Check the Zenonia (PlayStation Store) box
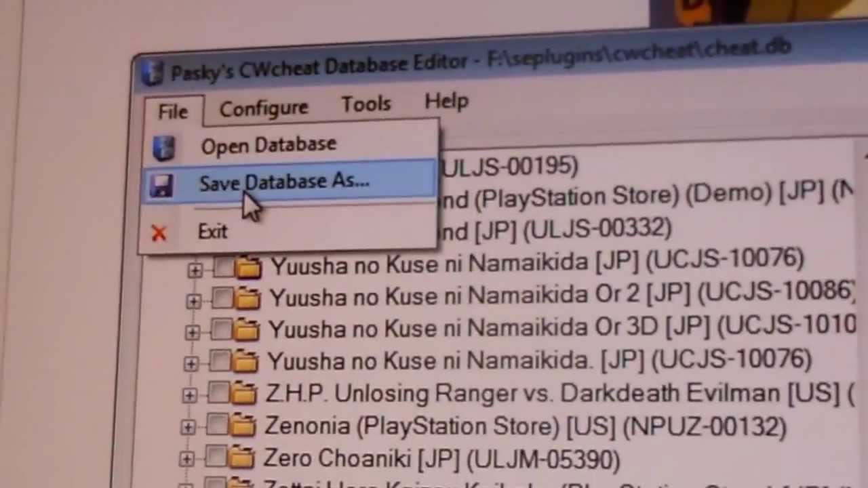 pos(217,425)
